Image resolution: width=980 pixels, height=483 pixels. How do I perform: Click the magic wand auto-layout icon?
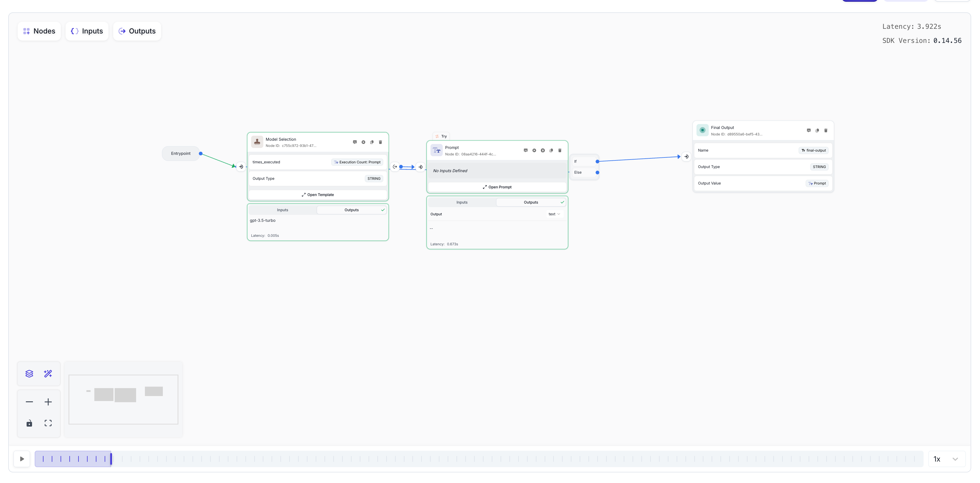tap(48, 374)
